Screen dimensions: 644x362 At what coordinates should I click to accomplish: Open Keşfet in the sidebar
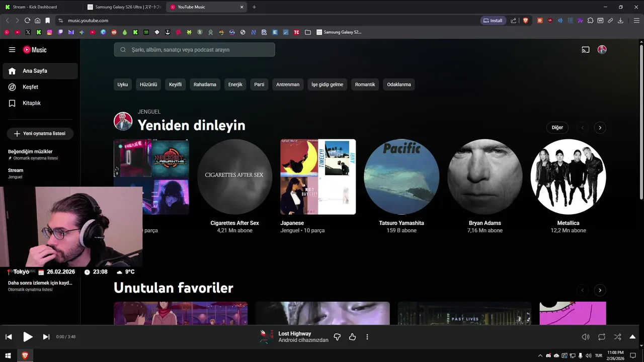tap(40, 87)
